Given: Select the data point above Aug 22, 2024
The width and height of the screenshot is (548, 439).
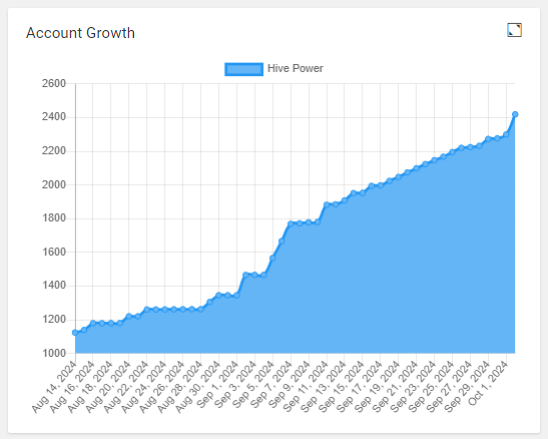Looking at the screenshot, I should (x=147, y=309).
